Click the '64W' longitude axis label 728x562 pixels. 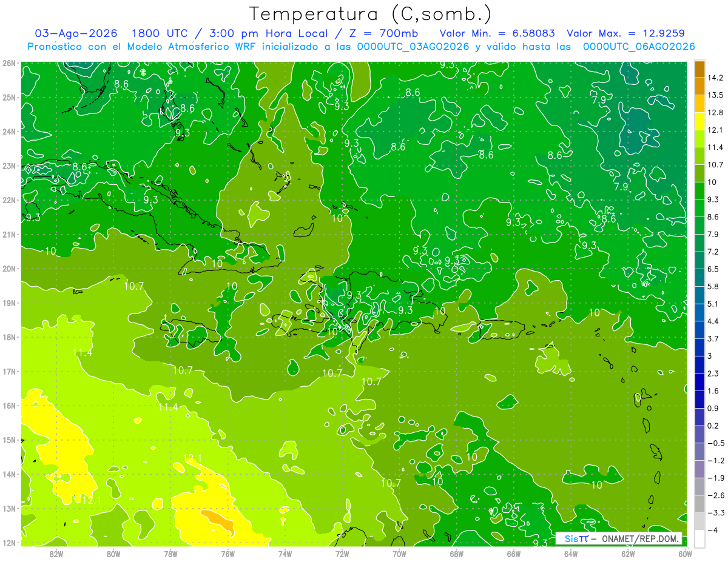click(x=571, y=554)
